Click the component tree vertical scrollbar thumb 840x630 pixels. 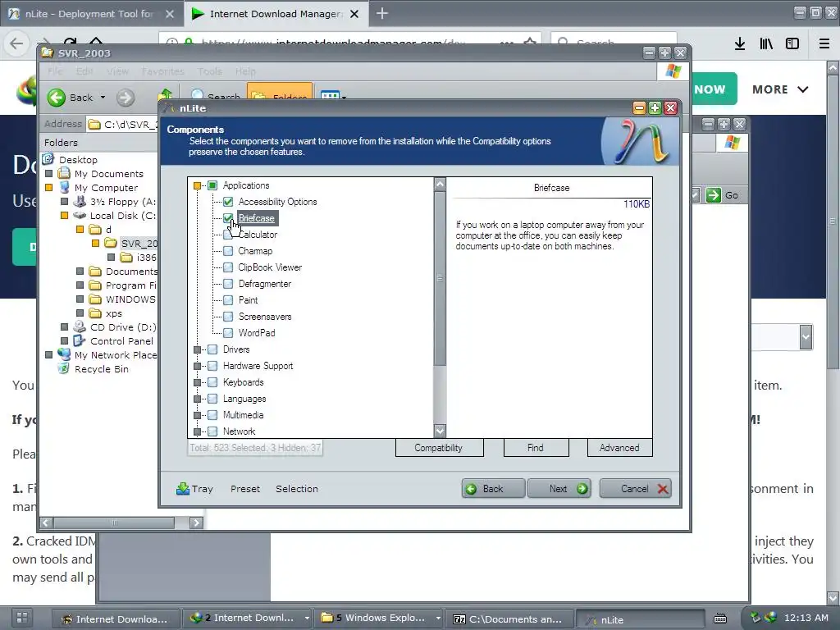click(440, 278)
